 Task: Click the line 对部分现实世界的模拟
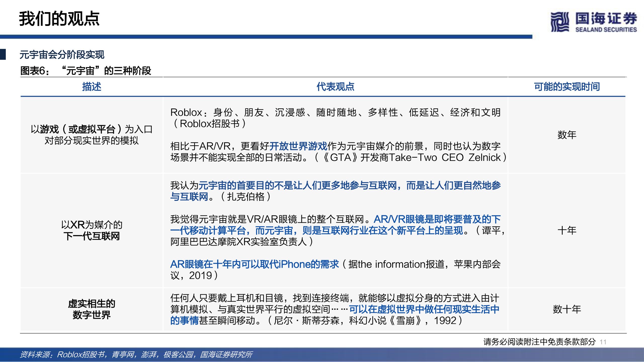pyautogui.click(x=92, y=141)
